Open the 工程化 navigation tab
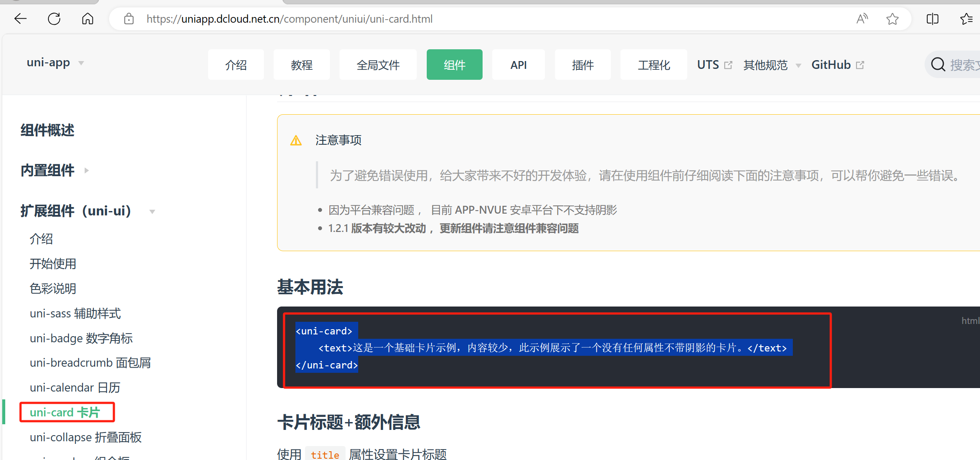980x460 pixels. [x=654, y=65]
